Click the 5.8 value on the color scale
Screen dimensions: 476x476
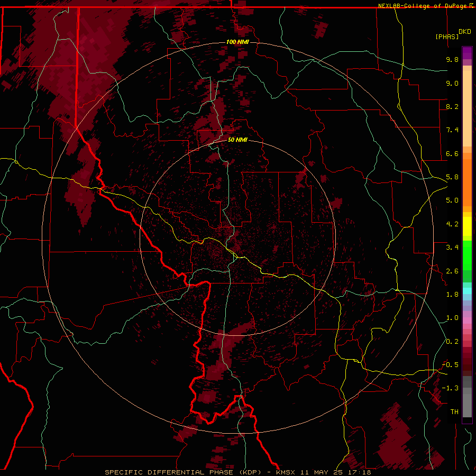pos(452,177)
